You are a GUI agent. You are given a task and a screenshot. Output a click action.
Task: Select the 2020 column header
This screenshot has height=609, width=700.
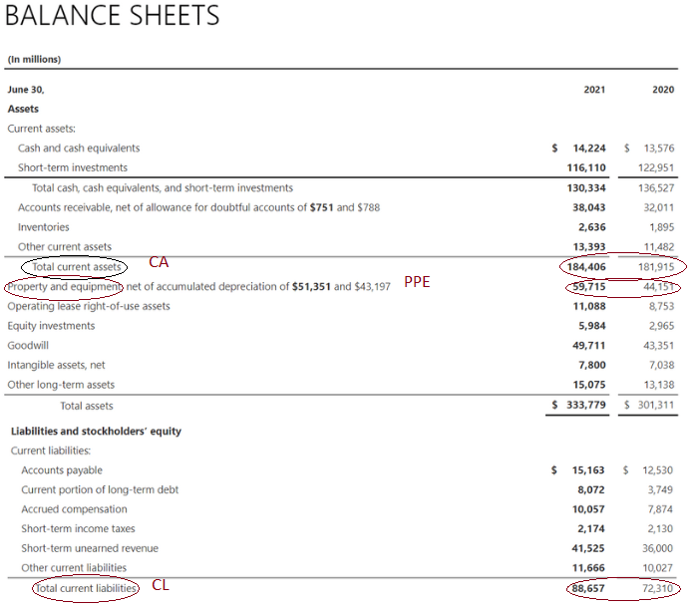coord(663,90)
